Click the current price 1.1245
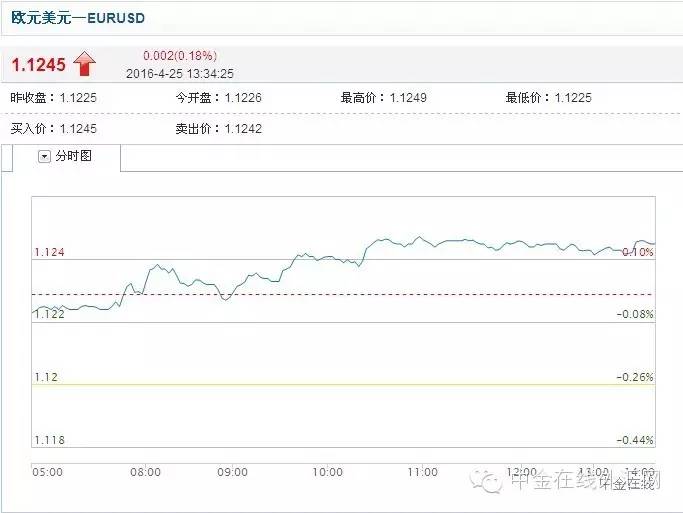This screenshot has width=683, height=513. [38, 65]
